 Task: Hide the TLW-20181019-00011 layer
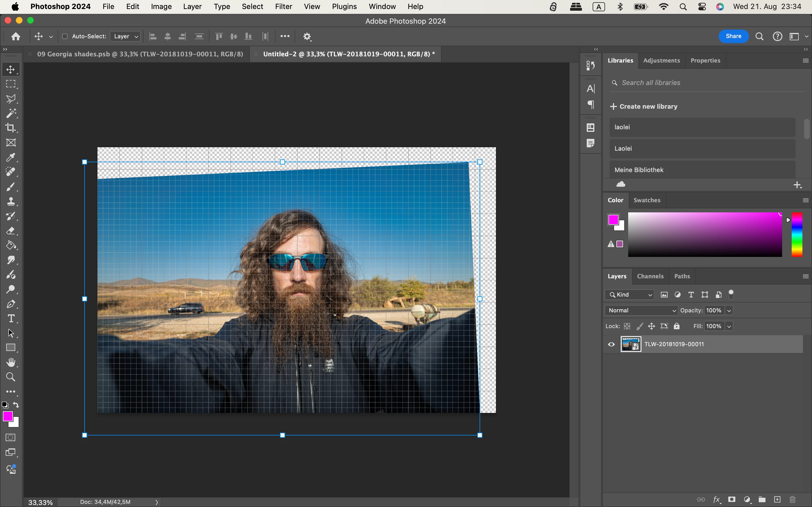pos(611,344)
